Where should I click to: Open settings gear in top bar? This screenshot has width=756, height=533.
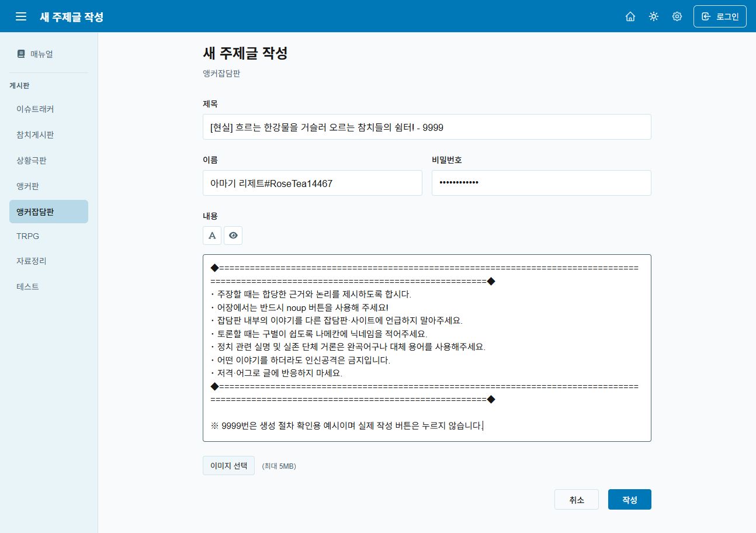tap(677, 16)
